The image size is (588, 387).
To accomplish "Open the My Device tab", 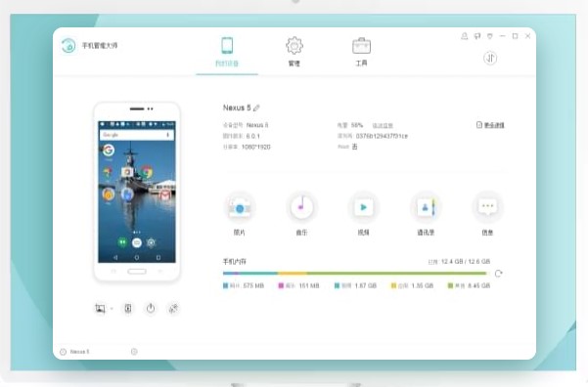I will pos(227,52).
